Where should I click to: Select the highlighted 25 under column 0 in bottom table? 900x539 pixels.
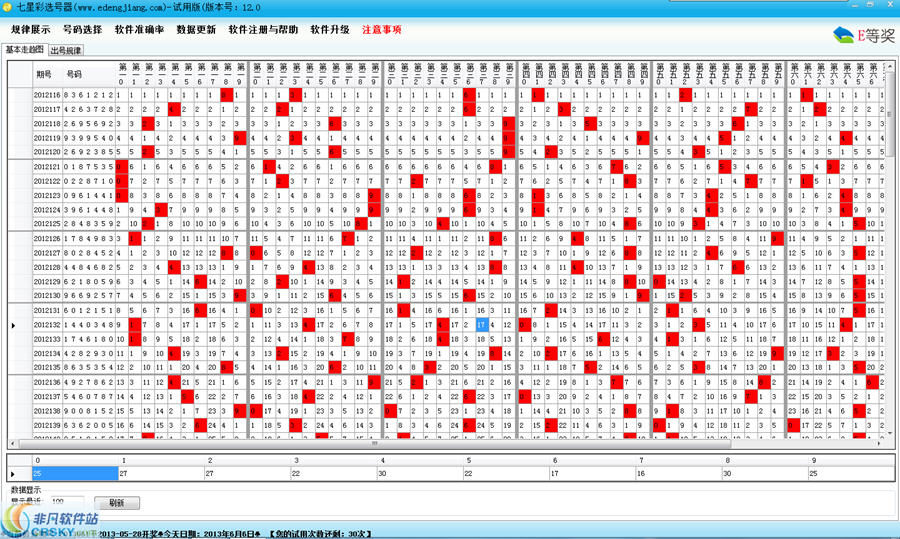pos(76,474)
